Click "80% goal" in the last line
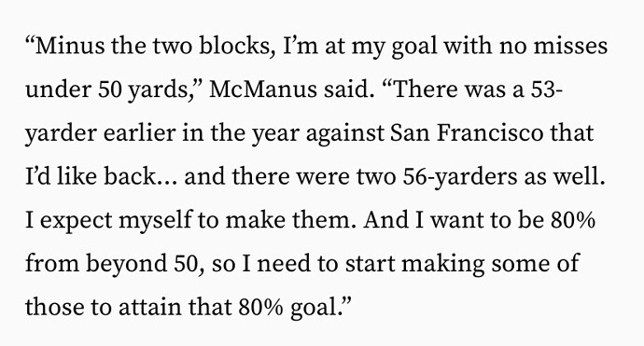 (x=287, y=308)
